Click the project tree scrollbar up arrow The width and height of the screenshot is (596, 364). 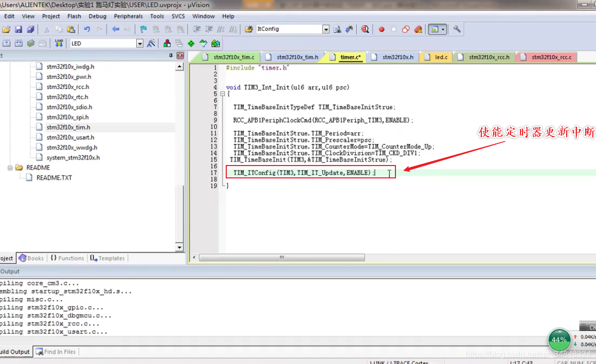click(179, 66)
